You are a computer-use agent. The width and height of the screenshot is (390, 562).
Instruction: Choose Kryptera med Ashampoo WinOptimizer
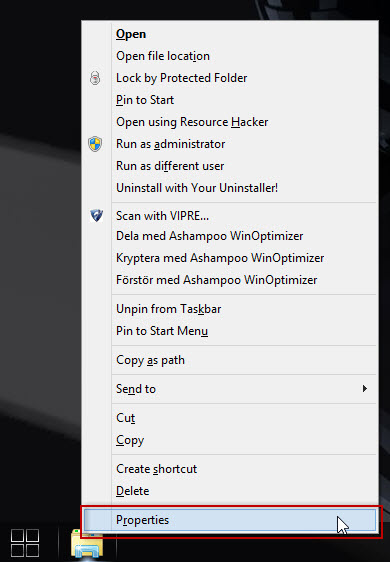coord(230,258)
